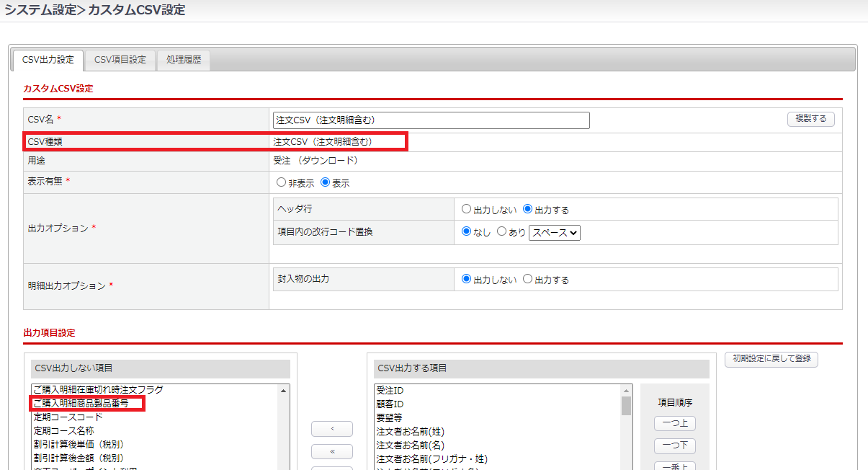The image size is (868, 470).
Task: Click the 複製する button
Action: click(x=810, y=119)
